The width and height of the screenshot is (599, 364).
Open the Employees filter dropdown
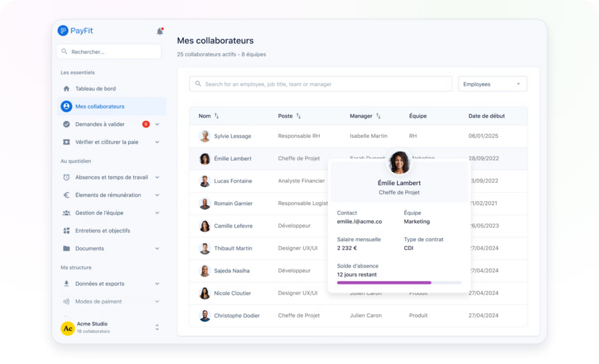coord(492,84)
